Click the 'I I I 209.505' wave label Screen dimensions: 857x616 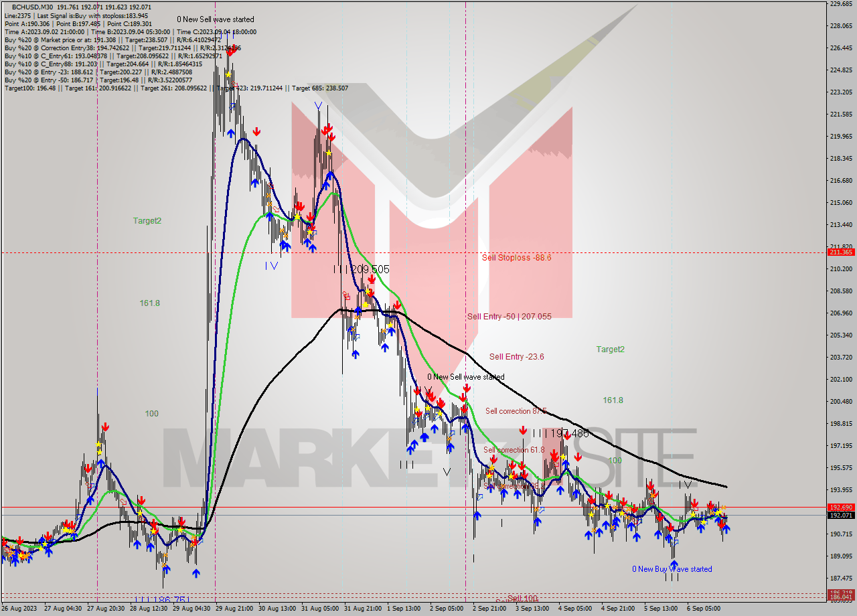[361, 268]
